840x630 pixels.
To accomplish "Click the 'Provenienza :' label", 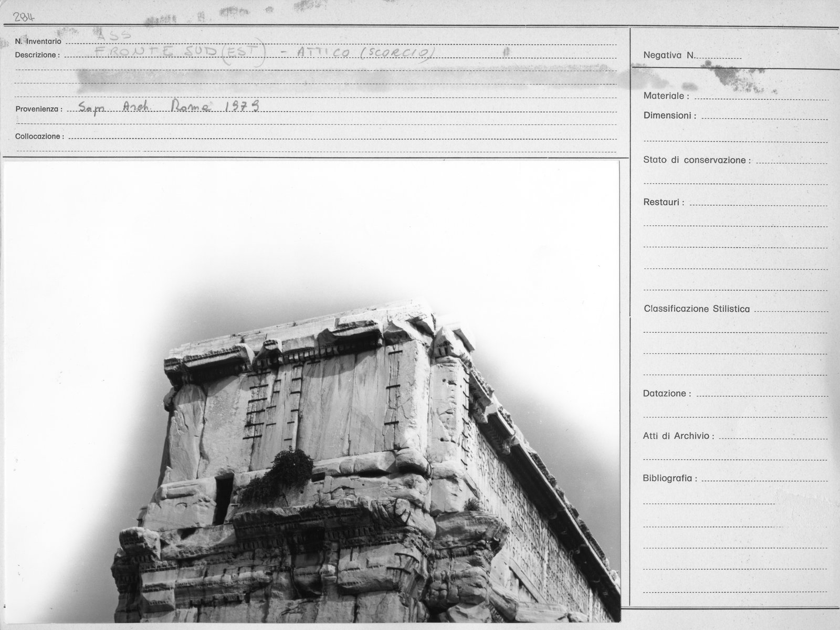I will [x=39, y=110].
